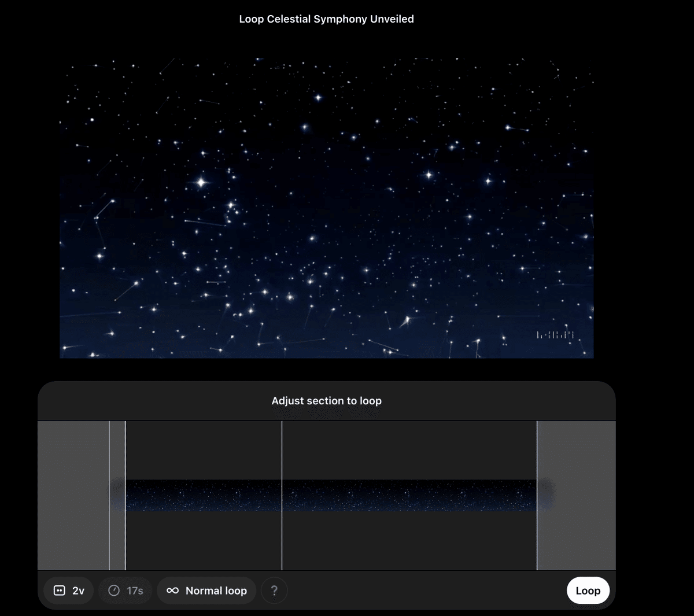694x616 pixels.
Task: Click the outer left marker line in timeline
Action: point(109,496)
